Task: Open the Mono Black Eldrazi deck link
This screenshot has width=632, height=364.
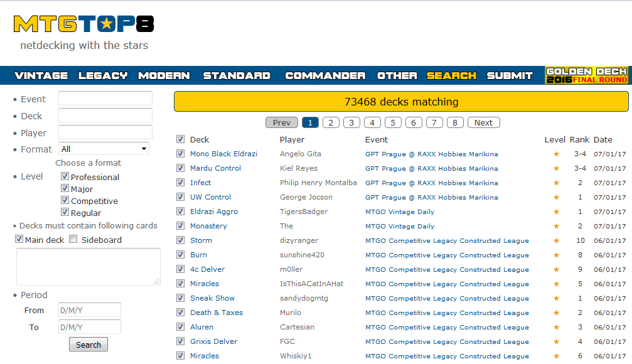Action: (223, 154)
